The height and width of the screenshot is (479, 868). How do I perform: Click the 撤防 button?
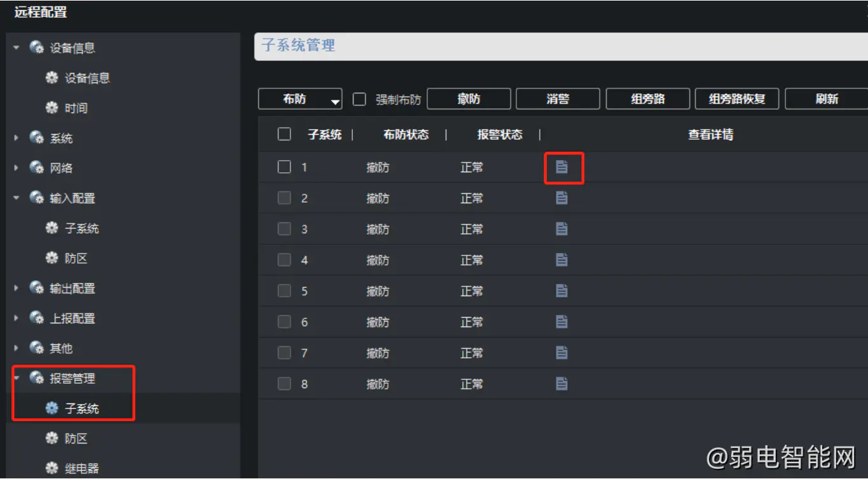point(469,99)
